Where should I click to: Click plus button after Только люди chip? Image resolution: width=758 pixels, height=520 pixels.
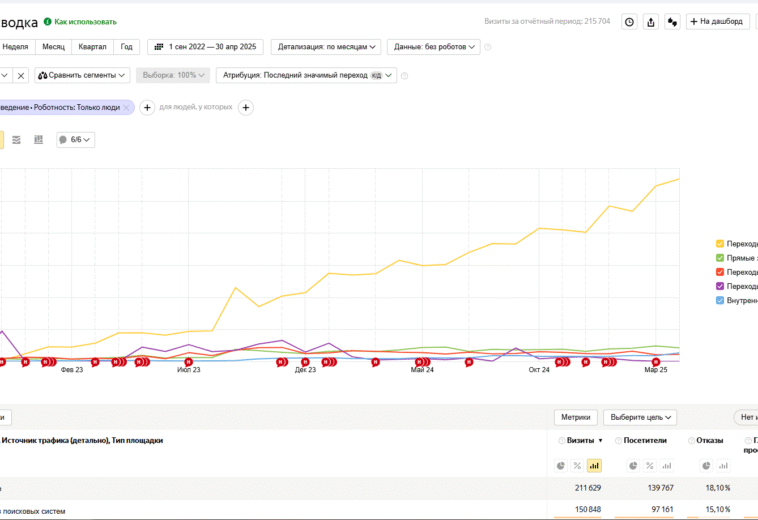coord(147,107)
